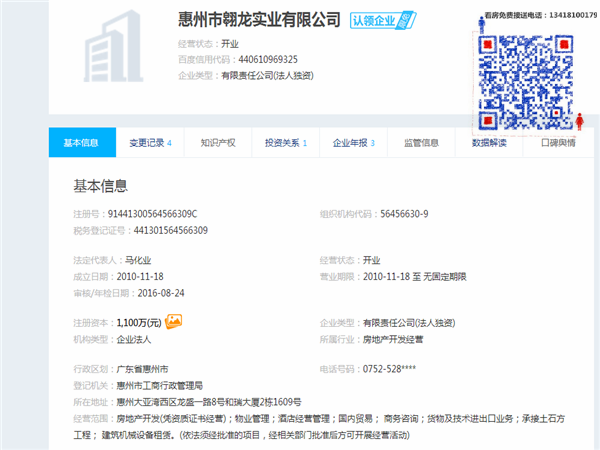Image resolution: width=600 pixels, height=450 pixels.
Task: Click organization code 56456630-9
Action: click(404, 214)
